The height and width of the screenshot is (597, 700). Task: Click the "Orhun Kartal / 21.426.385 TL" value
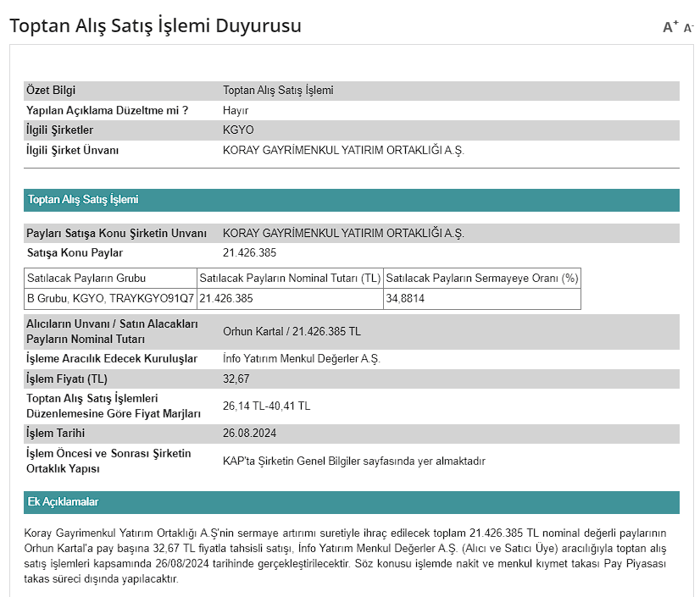292,331
